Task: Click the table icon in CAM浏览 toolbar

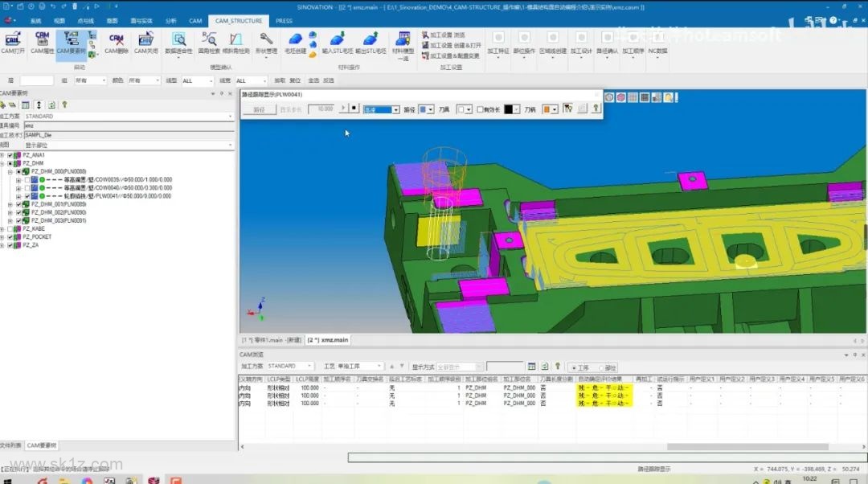Action: click(x=531, y=367)
